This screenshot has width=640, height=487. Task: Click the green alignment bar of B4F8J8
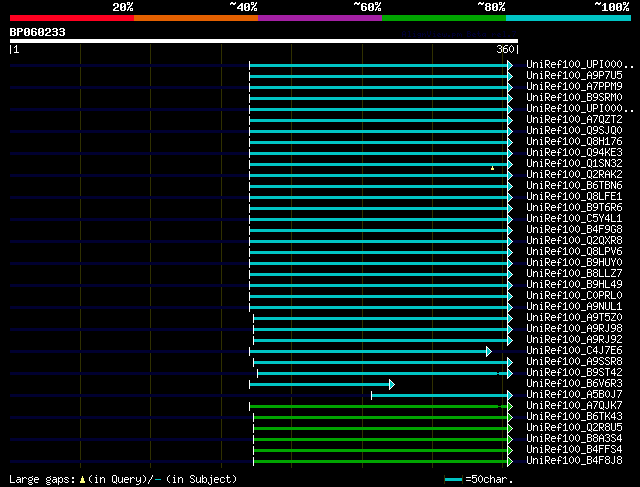click(380, 462)
